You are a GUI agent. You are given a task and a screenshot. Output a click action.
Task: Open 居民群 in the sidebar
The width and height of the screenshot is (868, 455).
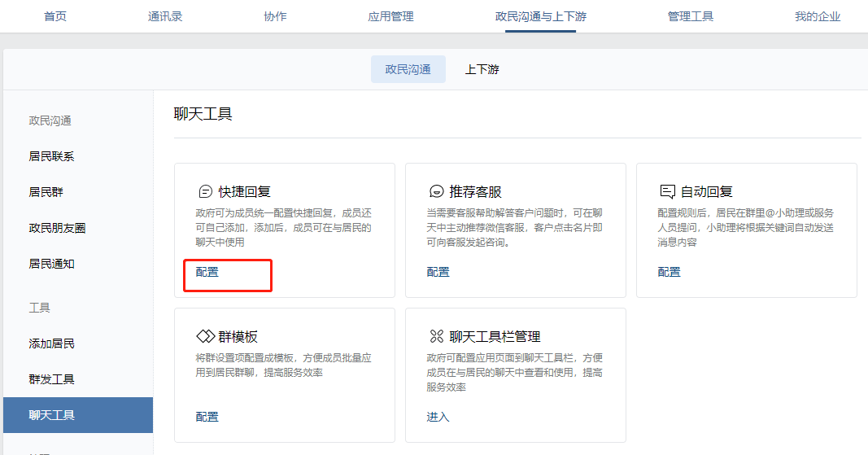[x=46, y=192]
